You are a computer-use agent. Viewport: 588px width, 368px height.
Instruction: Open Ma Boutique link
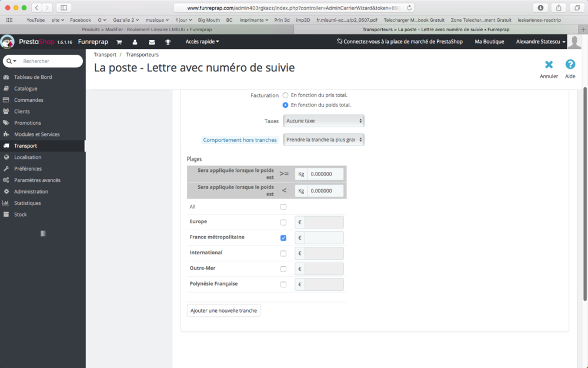point(489,42)
